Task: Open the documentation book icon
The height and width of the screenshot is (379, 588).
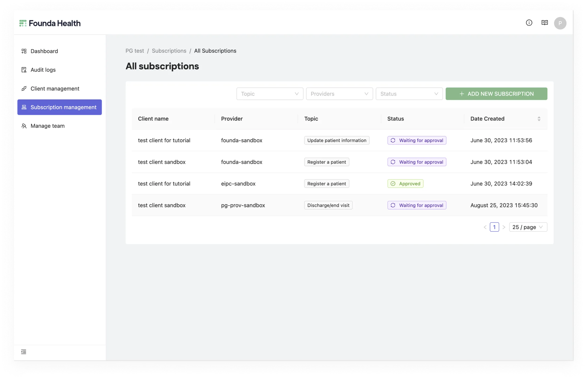Action: pyautogui.click(x=545, y=23)
